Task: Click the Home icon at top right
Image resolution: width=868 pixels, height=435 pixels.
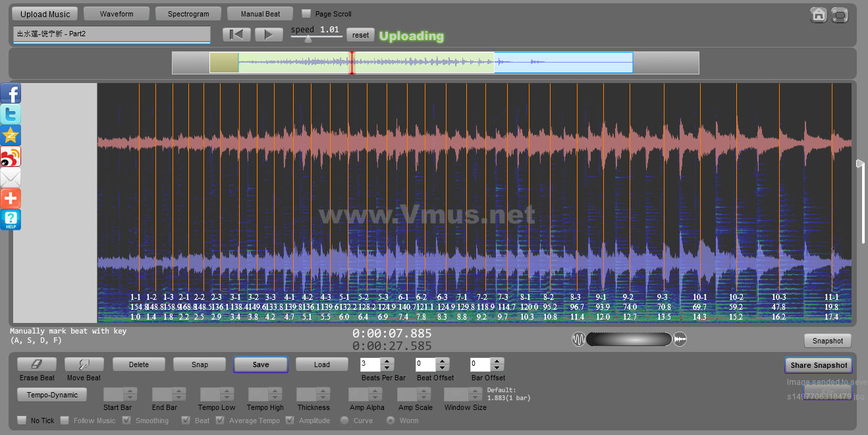Action: click(x=819, y=14)
